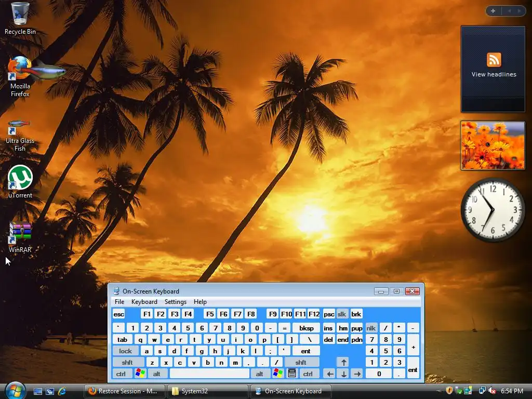This screenshot has width=532, height=399.
Task: Launch Internet Explorer from Quick Launch
Action: 62,391
